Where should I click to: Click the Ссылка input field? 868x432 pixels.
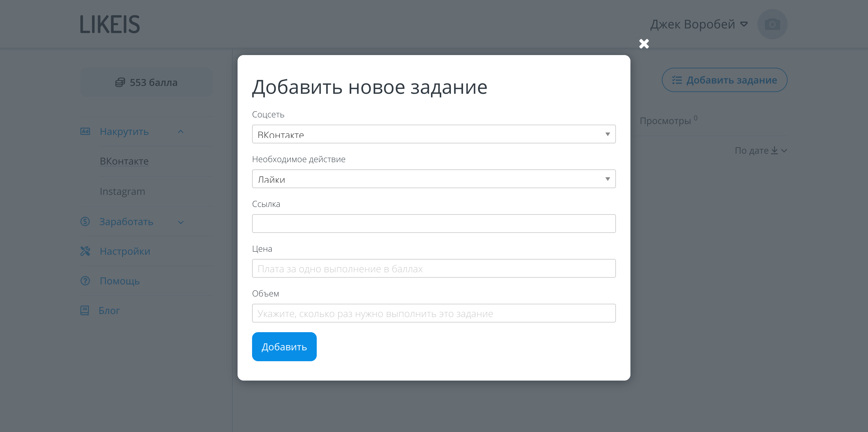434,224
